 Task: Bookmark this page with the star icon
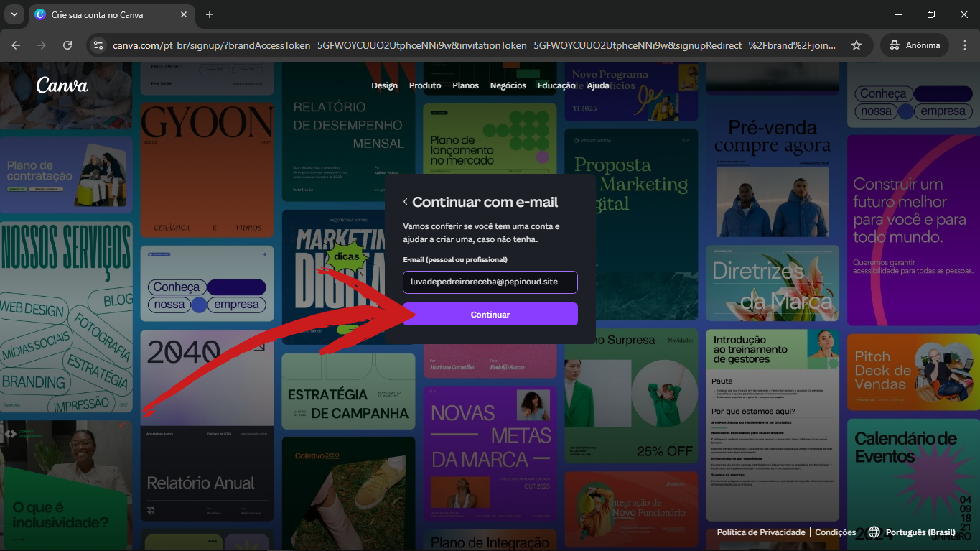(x=857, y=45)
